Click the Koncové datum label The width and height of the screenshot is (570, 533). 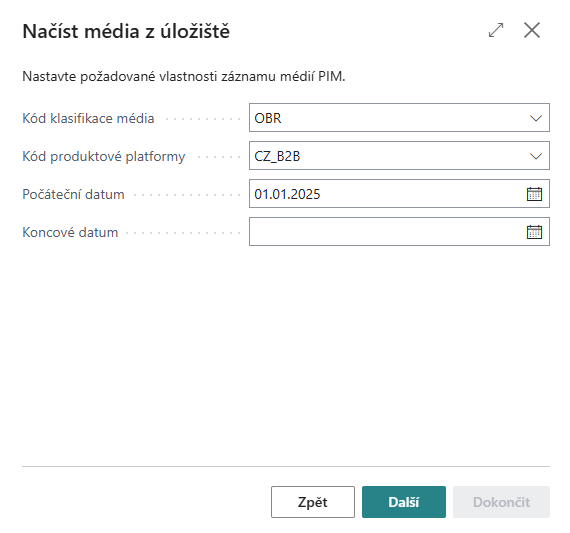point(70,232)
